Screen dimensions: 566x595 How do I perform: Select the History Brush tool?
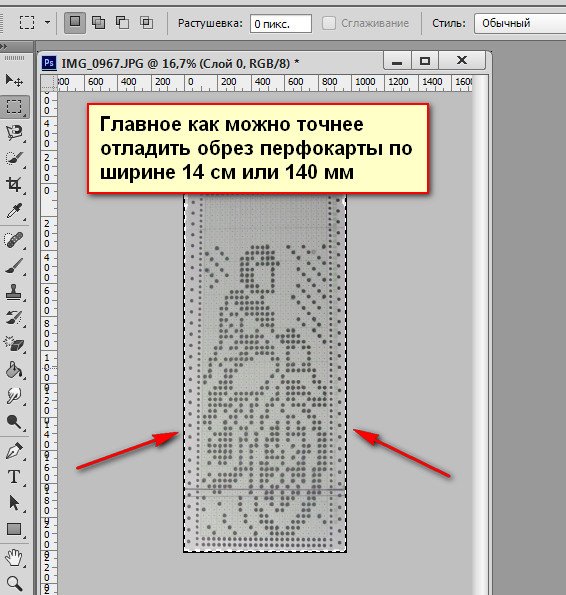[x=14, y=318]
